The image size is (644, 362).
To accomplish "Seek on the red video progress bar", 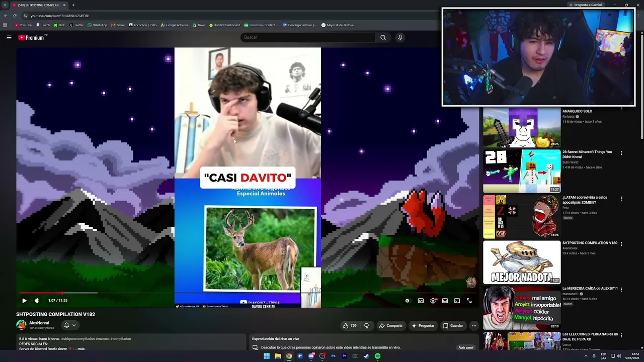I will tap(249, 293).
